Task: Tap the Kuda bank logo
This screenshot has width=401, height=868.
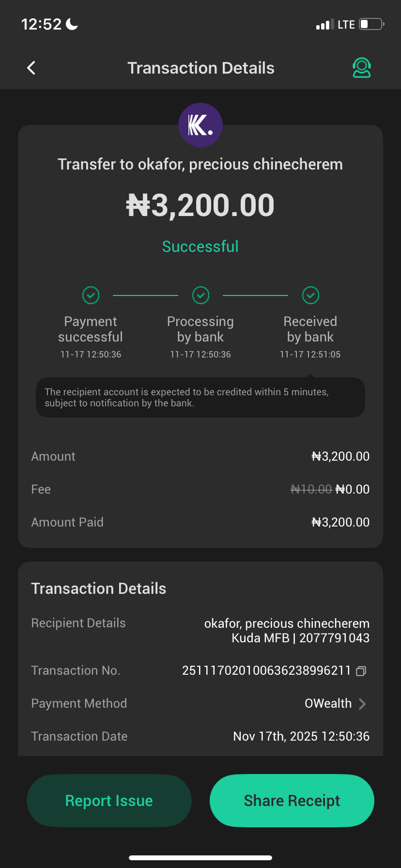Action: (200, 125)
